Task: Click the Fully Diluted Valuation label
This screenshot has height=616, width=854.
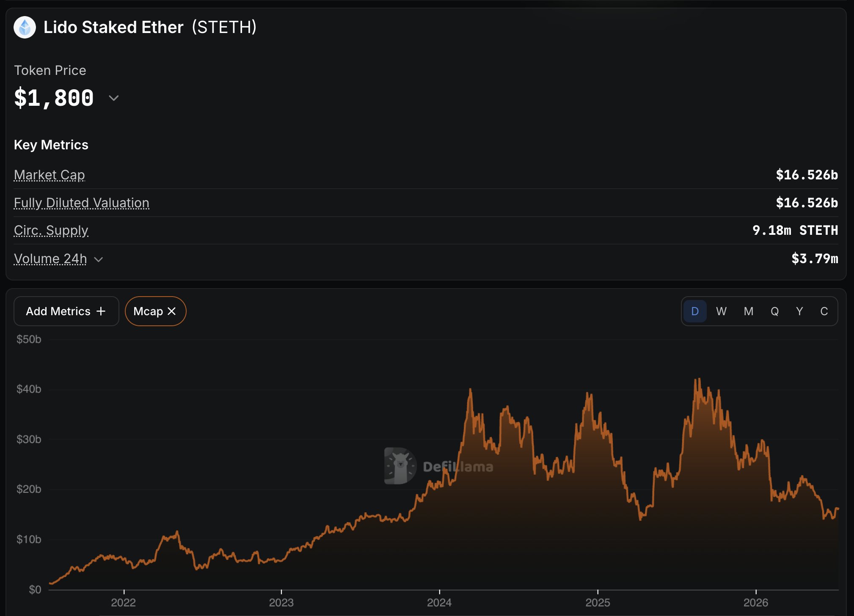Action: pos(82,203)
